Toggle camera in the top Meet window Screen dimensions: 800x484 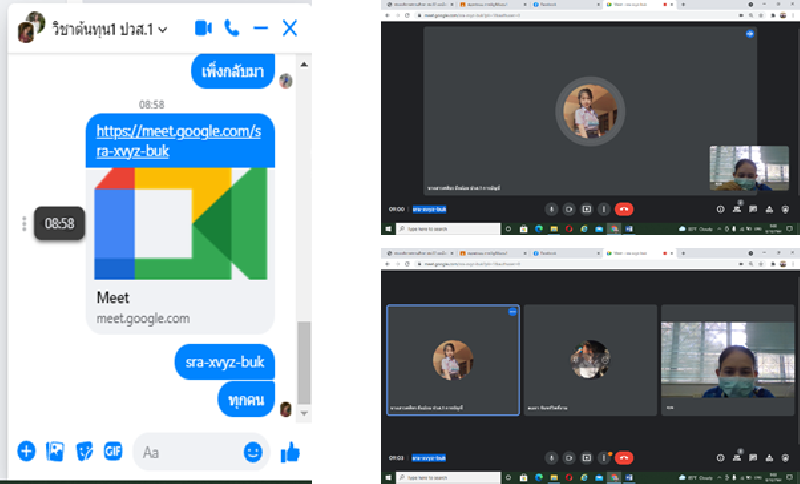click(568, 209)
